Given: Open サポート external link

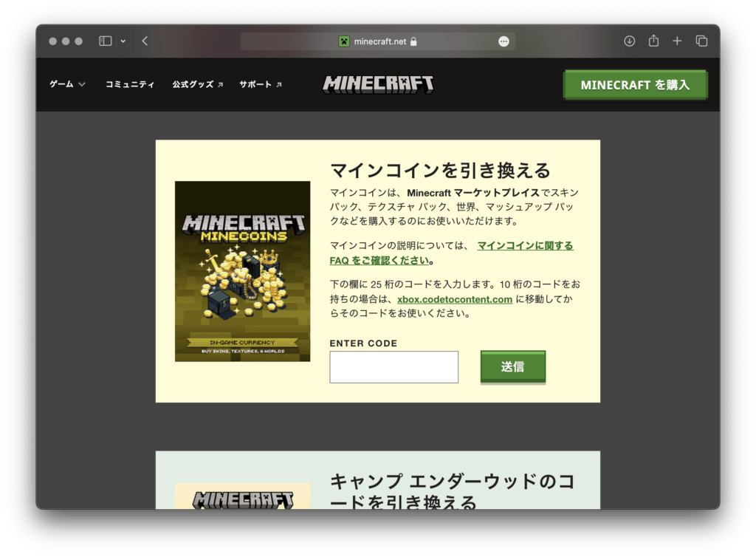Looking at the screenshot, I should pos(260,84).
